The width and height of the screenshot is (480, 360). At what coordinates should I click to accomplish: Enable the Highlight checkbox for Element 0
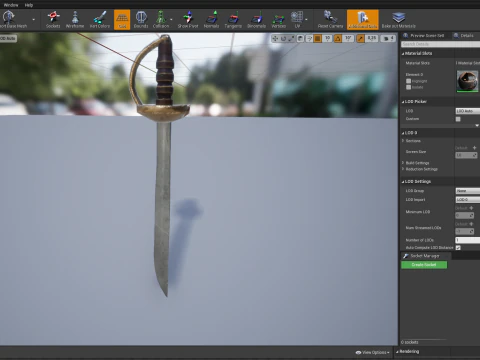[408, 81]
